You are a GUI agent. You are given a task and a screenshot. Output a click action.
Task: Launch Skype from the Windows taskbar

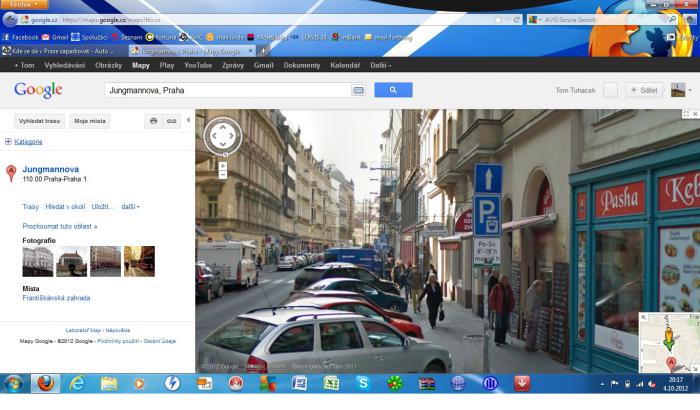point(363,383)
